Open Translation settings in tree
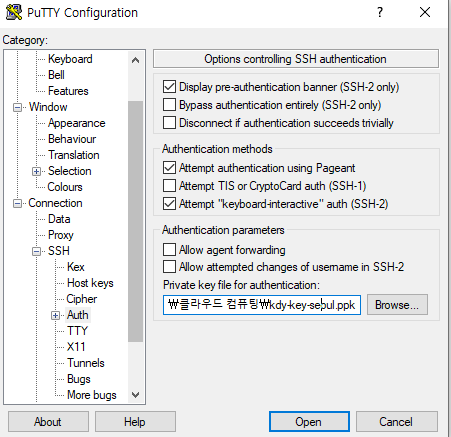The image size is (451, 437). (x=74, y=155)
